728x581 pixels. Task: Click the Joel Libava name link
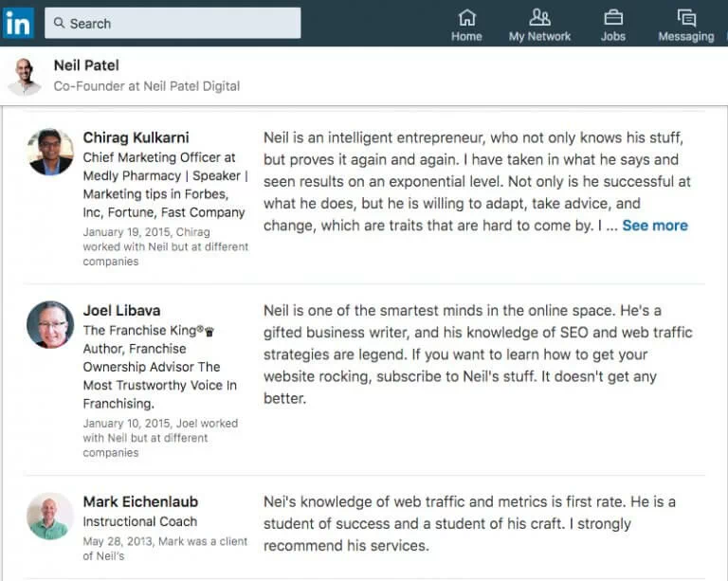(123, 310)
